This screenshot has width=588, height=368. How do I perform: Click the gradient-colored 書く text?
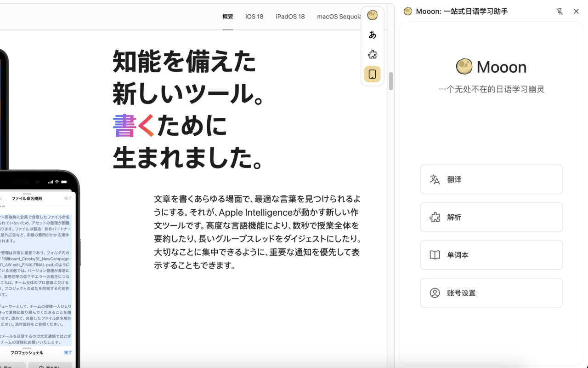134,126
